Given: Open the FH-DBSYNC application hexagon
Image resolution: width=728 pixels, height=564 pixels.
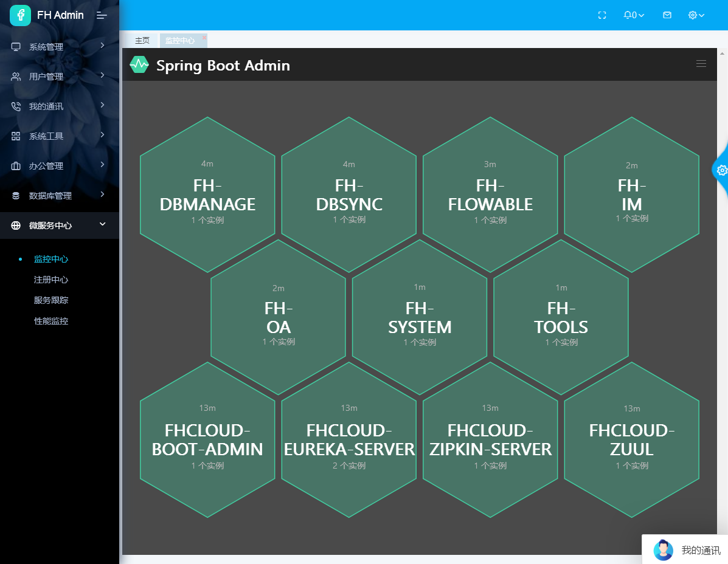Looking at the screenshot, I should tap(349, 194).
